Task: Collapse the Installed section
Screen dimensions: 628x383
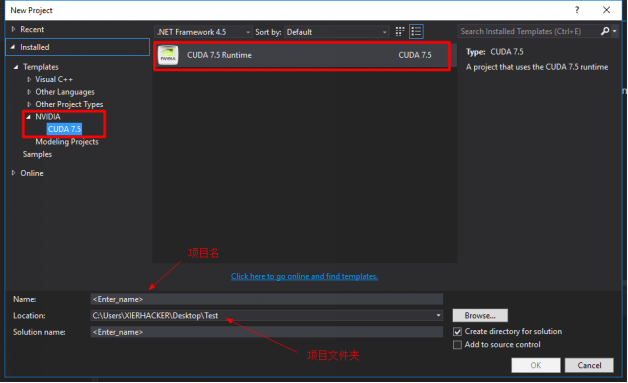Action: pyautogui.click(x=13, y=47)
